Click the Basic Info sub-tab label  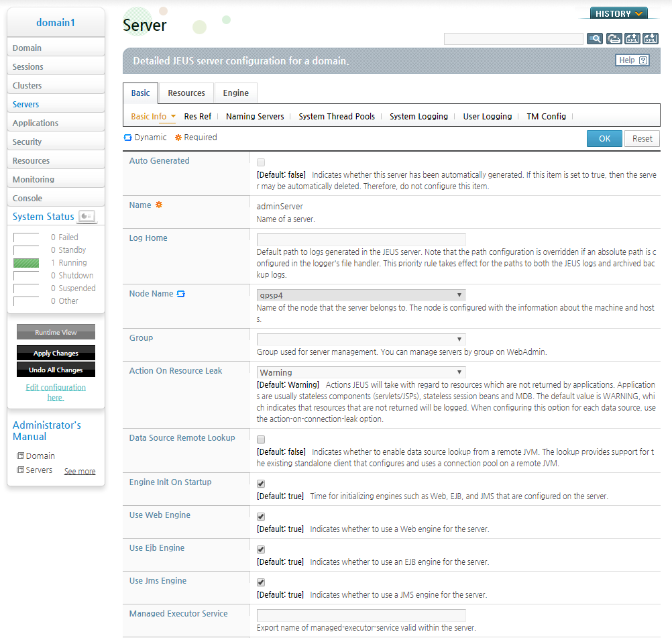[149, 116]
